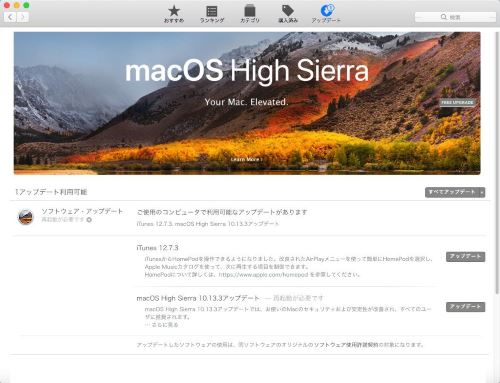Update macOS High Sierra 10.13.3
The width and height of the screenshot is (500, 383).
click(x=465, y=307)
